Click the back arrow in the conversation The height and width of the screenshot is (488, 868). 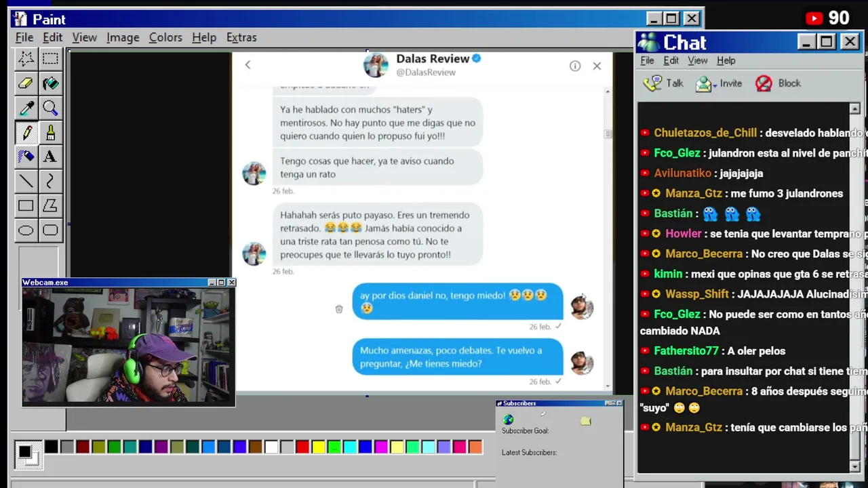tap(248, 65)
